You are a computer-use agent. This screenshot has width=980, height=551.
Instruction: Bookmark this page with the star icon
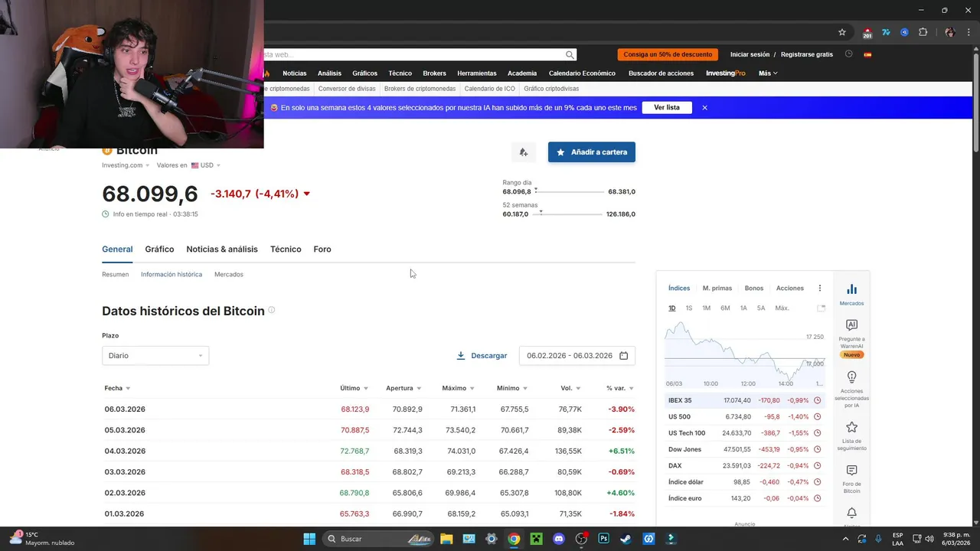tap(842, 32)
